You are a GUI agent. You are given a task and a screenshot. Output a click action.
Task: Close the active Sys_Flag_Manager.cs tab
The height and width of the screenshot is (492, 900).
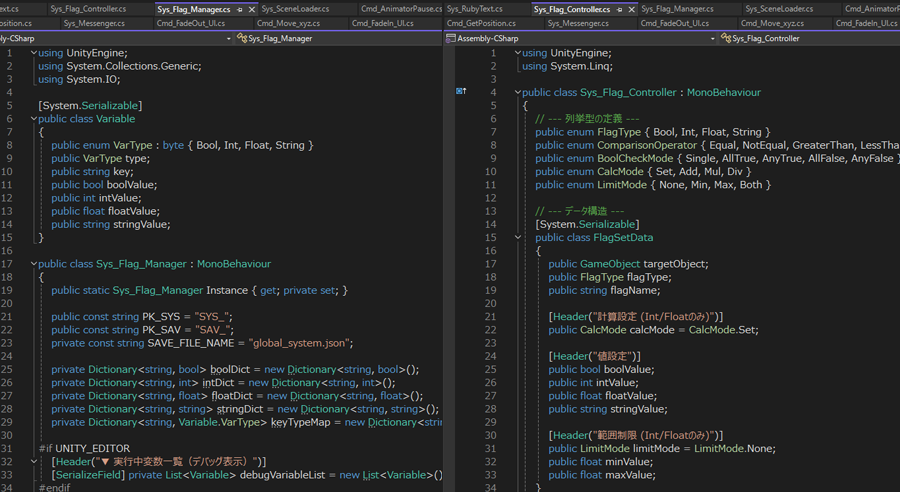click(251, 9)
